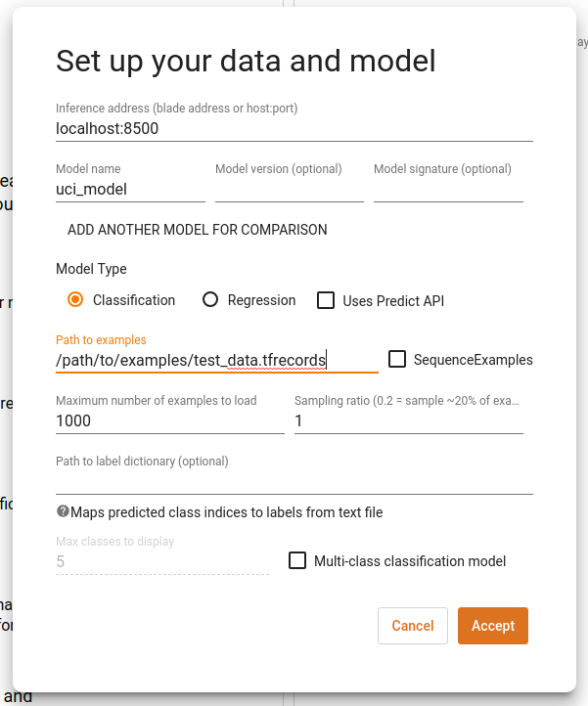Click the Model name field with uci_model

tap(130, 190)
